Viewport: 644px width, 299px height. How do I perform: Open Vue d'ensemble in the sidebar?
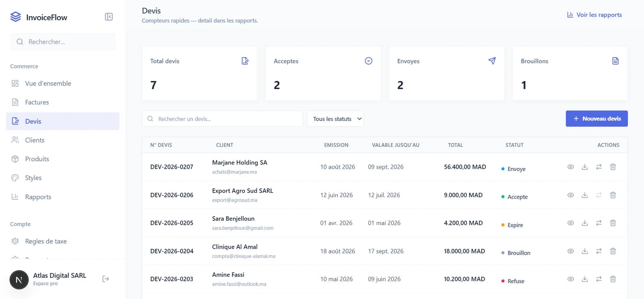pos(63,83)
